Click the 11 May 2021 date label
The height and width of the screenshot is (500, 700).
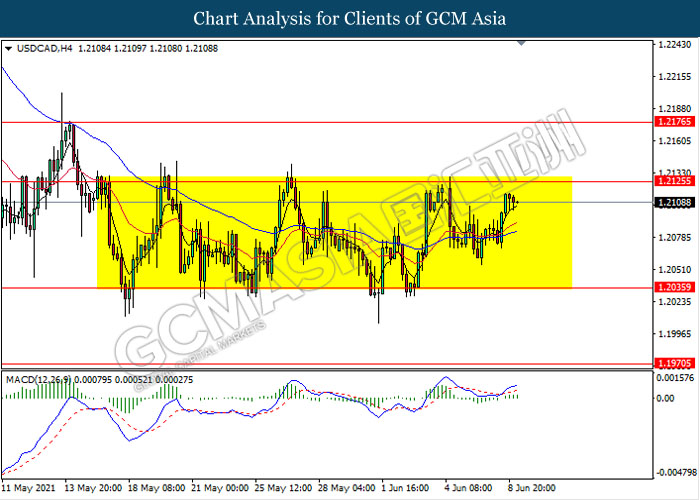coord(29,488)
